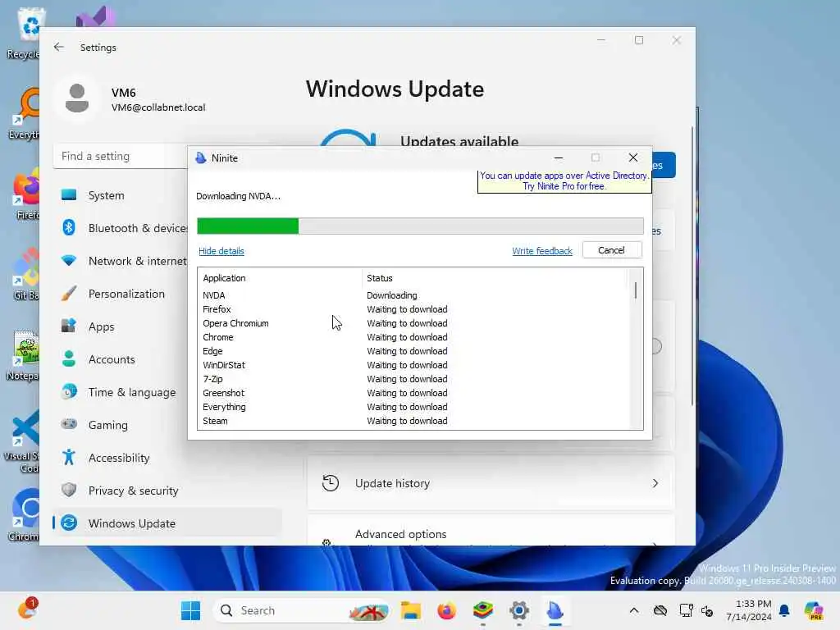Select the Chrome row in Ninite list
This screenshot has width=840, height=630.
click(413, 337)
